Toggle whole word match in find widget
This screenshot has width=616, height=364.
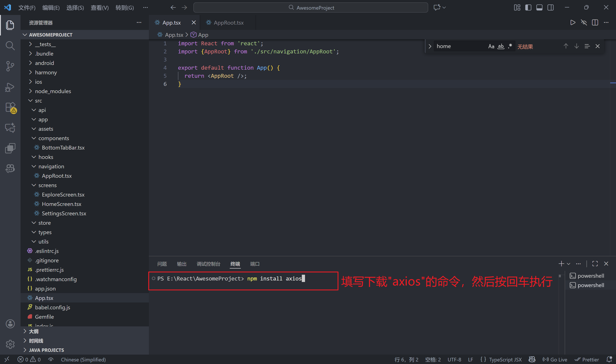pos(501,46)
